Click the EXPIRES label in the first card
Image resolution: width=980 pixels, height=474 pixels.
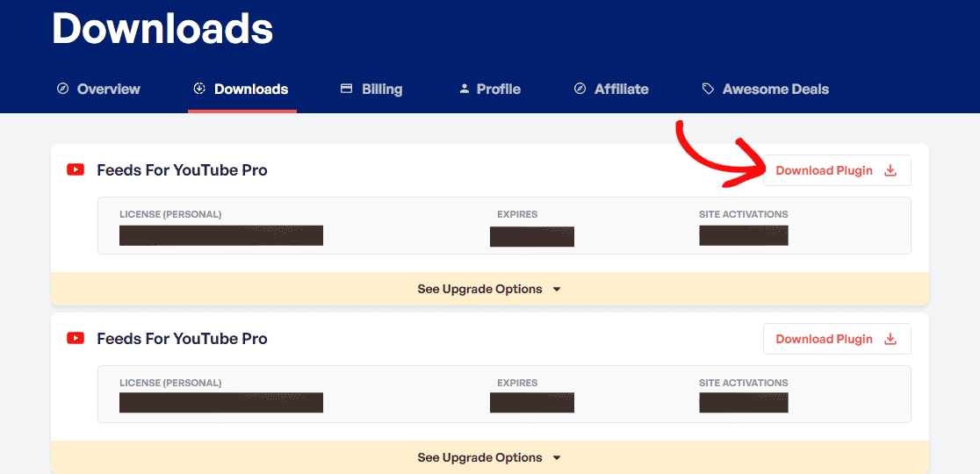517,214
